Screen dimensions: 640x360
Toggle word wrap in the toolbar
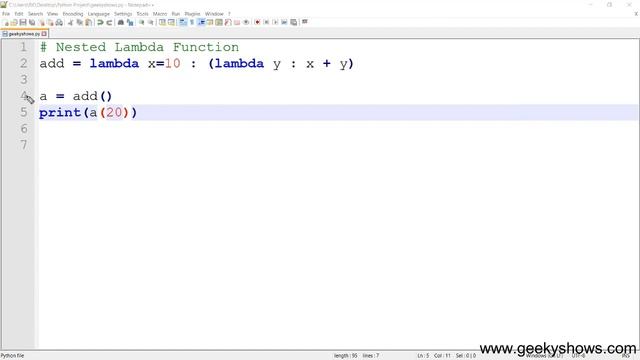point(183,22)
